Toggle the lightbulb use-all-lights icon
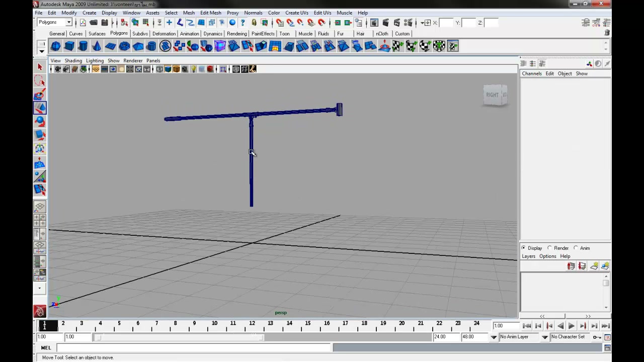Viewport: 644px width, 362px height. coord(193,69)
